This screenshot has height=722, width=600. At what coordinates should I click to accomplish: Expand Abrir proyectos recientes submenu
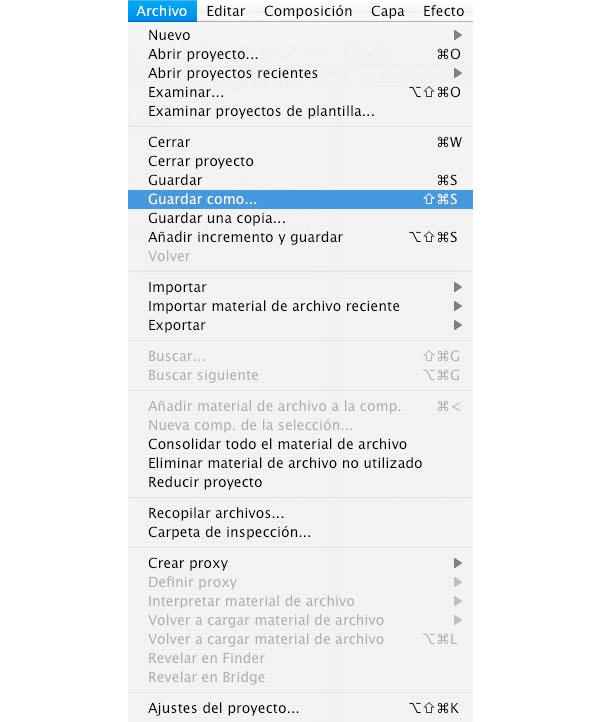[457, 73]
